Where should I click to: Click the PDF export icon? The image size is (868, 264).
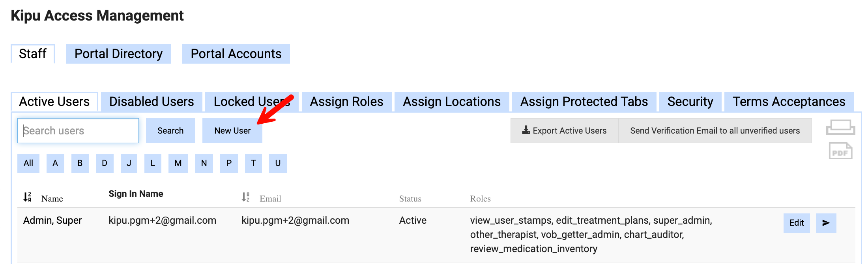840,151
